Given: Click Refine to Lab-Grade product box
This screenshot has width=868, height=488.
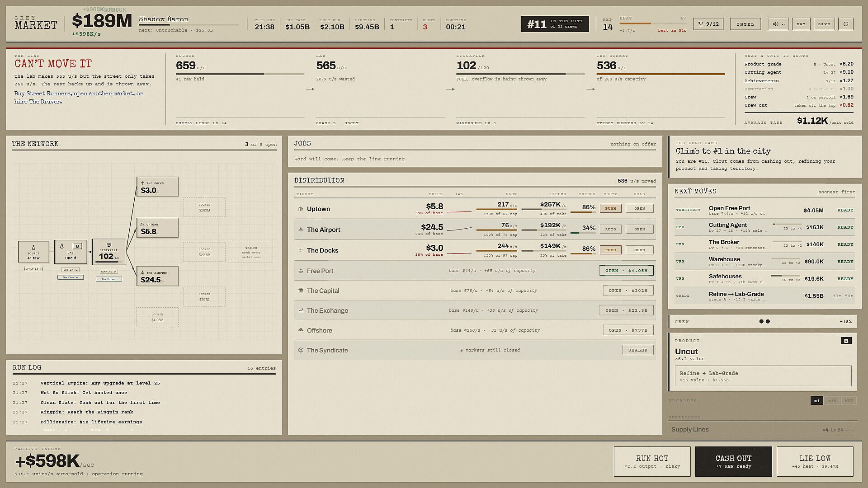Looking at the screenshot, I should pyautogui.click(x=763, y=376).
